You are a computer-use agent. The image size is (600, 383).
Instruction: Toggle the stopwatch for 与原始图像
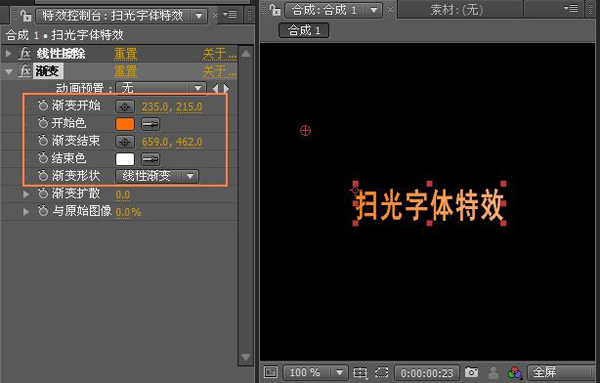point(43,211)
